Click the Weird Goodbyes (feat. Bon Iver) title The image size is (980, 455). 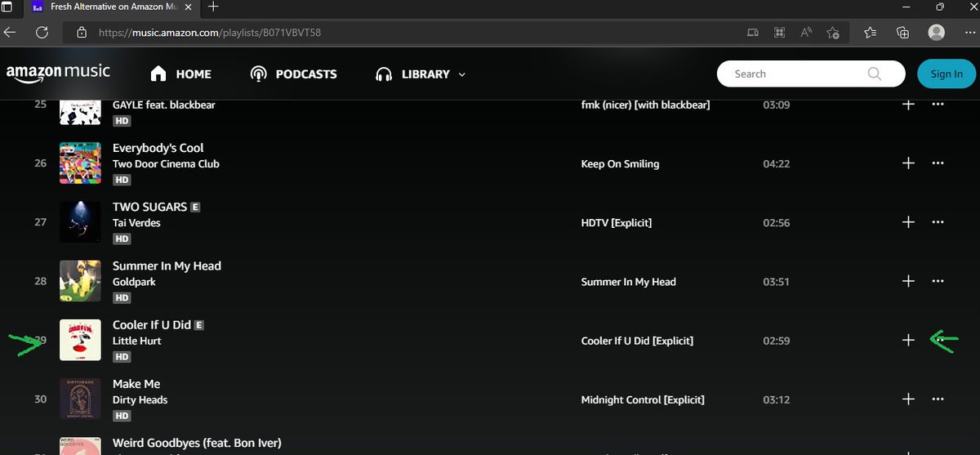click(x=197, y=443)
